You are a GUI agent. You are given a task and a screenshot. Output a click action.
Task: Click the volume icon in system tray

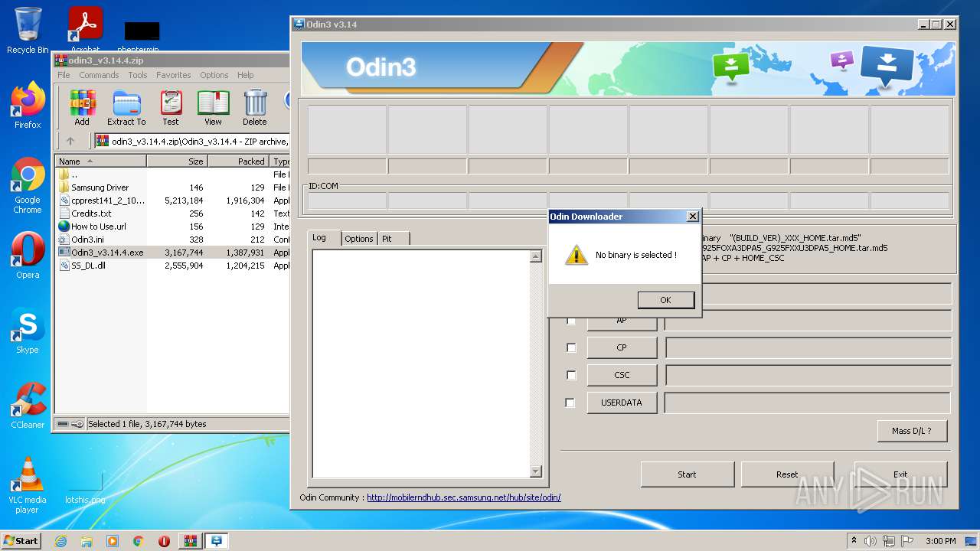871,541
